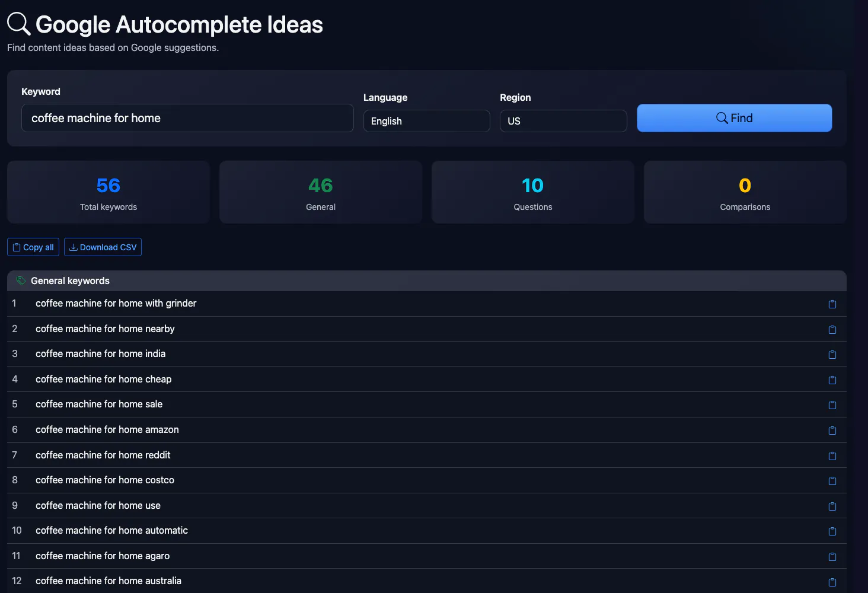Click Download CSV button
Viewport: 868px width, 593px height.
click(103, 247)
